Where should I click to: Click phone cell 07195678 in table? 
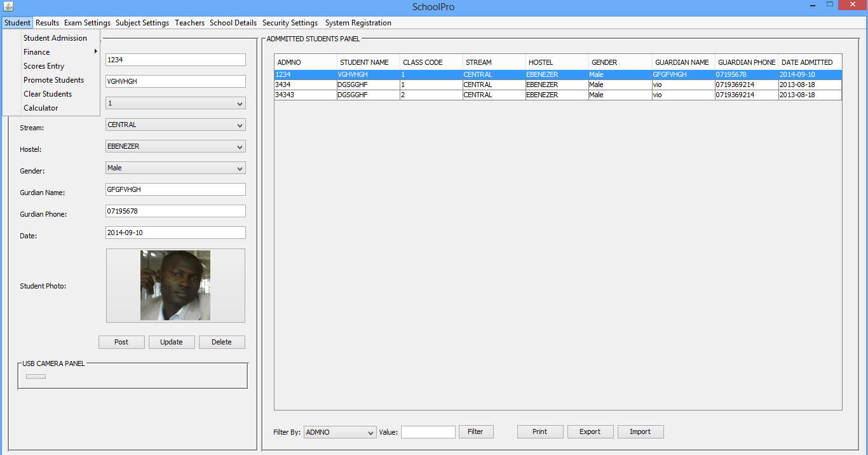tap(747, 75)
